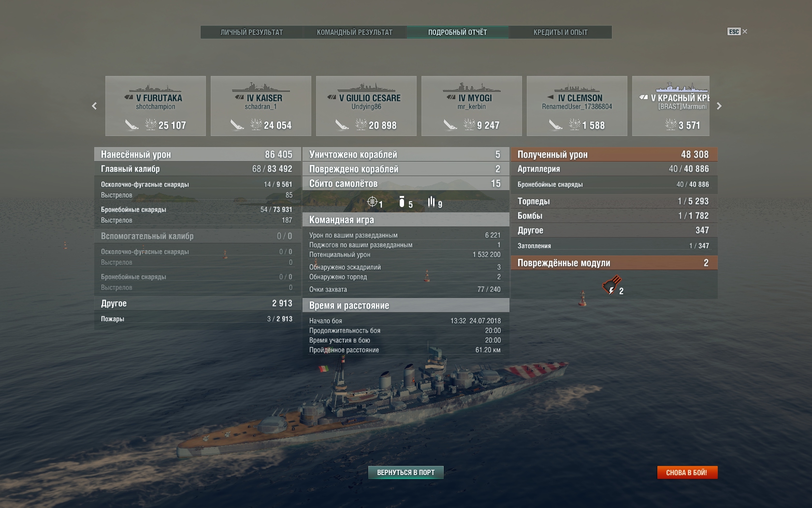812x508 pixels.
Task: Click the sunk ship icon on Furutaka card
Action: pos(132,125)
